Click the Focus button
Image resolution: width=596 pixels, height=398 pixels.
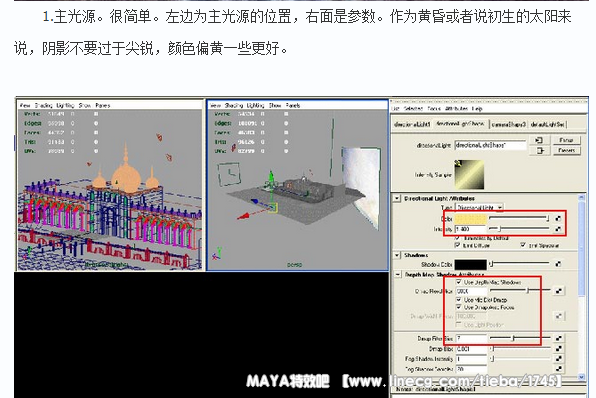point(566,140)
